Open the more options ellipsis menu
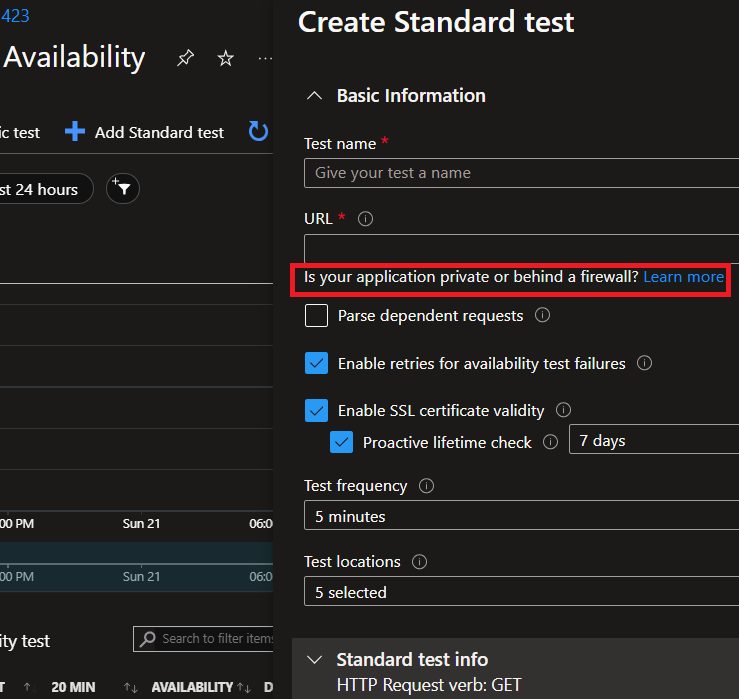The width and height of the screenshot is (739, 699). coord(265,58)
